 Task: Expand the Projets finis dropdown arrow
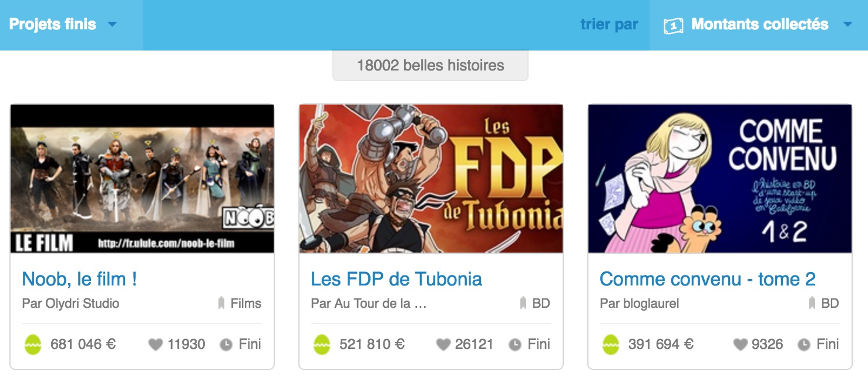[x=112, y=25]
